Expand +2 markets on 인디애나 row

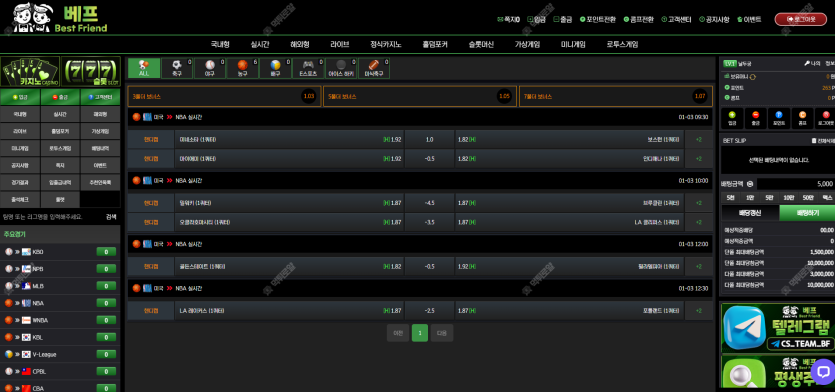[x=699, y=159]
